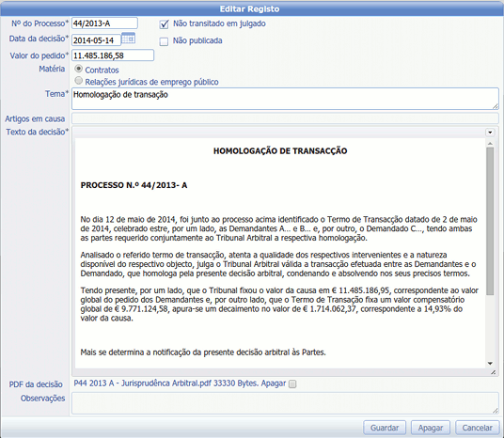
Task: Select the 'Contratos' radio option
Action: tap(78, 69)
